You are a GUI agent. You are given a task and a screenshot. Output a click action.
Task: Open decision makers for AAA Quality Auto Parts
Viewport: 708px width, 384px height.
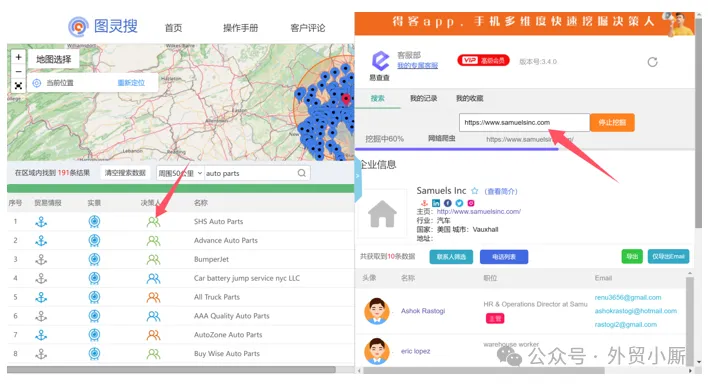point(154,316)
